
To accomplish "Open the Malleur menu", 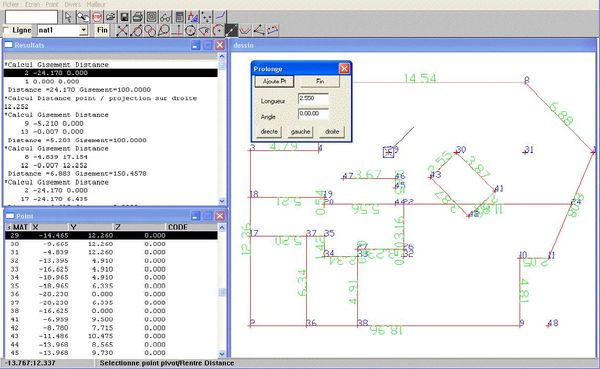I will point(96,4).
